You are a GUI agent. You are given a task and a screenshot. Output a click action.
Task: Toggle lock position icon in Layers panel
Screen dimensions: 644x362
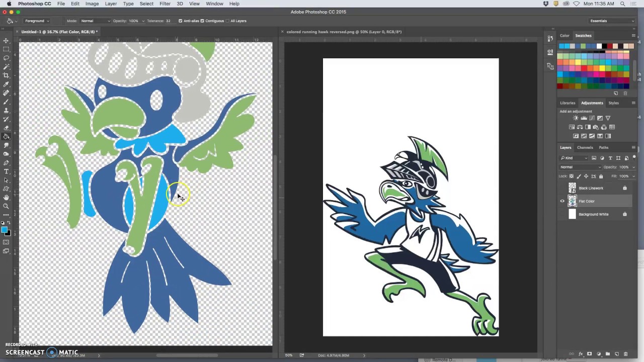(586, 176)
